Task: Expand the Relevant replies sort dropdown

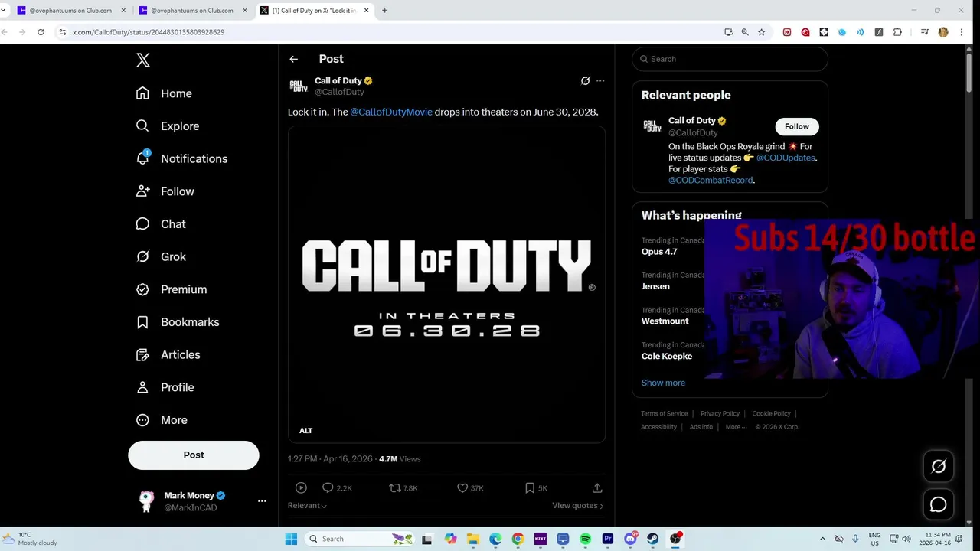Action: [307, 505]
